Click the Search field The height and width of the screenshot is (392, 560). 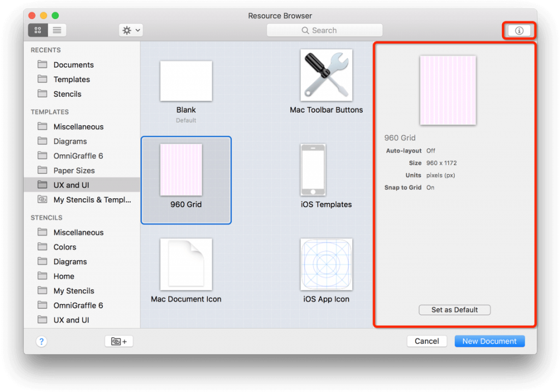(324, 30)
